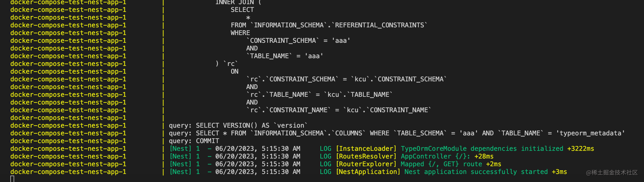Click the +3222ms timing value

tap(581, 149)
